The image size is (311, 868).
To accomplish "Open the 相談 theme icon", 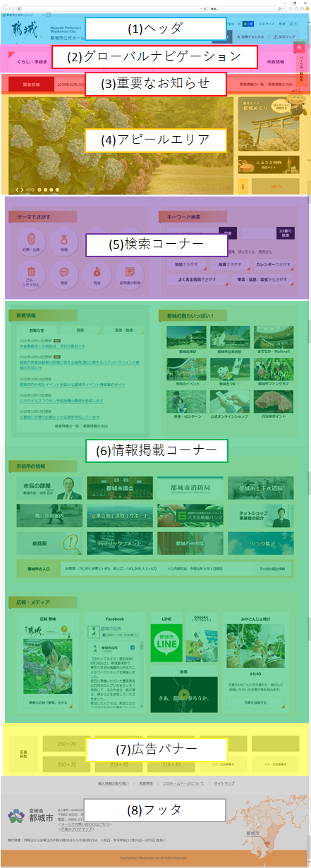I will click(63, 273).
